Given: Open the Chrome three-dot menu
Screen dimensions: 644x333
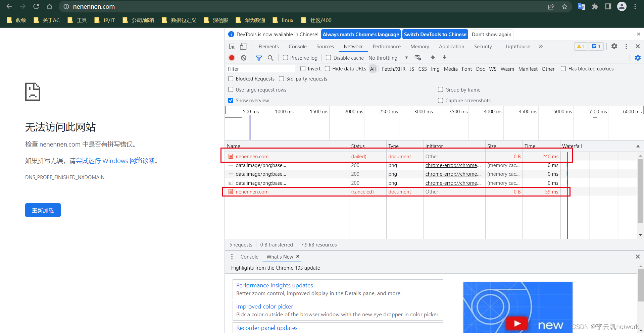Looking at the screenshot, I should pyautogui.click(x=635, y=7).
